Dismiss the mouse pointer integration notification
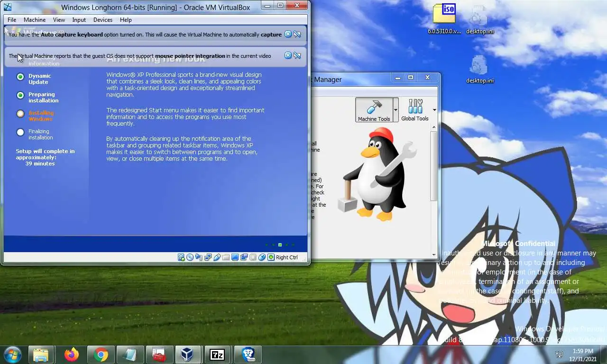This screenshot has height=364, width=607. pyautogui.click(x=288, y=55)
